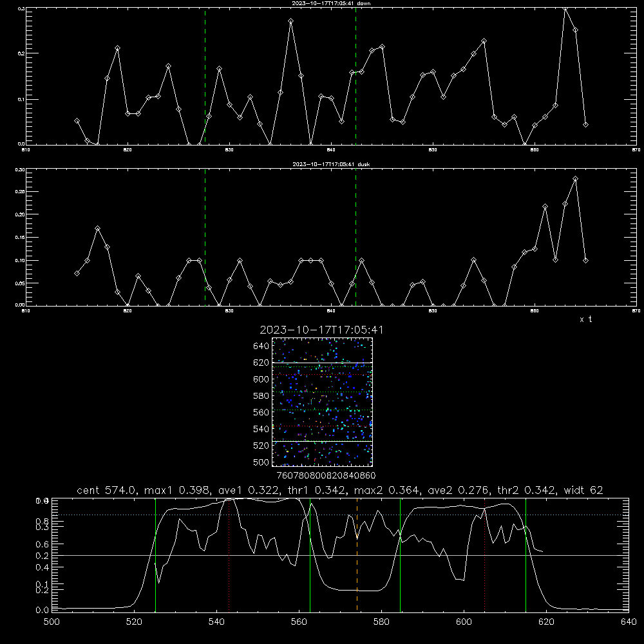Select the green vertical line near 585 in bottom plot
This screenshot has width=644, height=644.
click(400, 554)
